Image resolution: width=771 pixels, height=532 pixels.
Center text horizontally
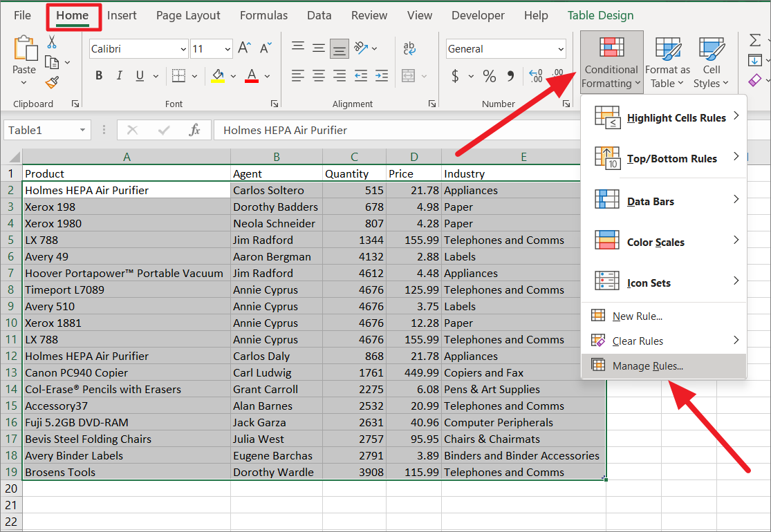319,75
